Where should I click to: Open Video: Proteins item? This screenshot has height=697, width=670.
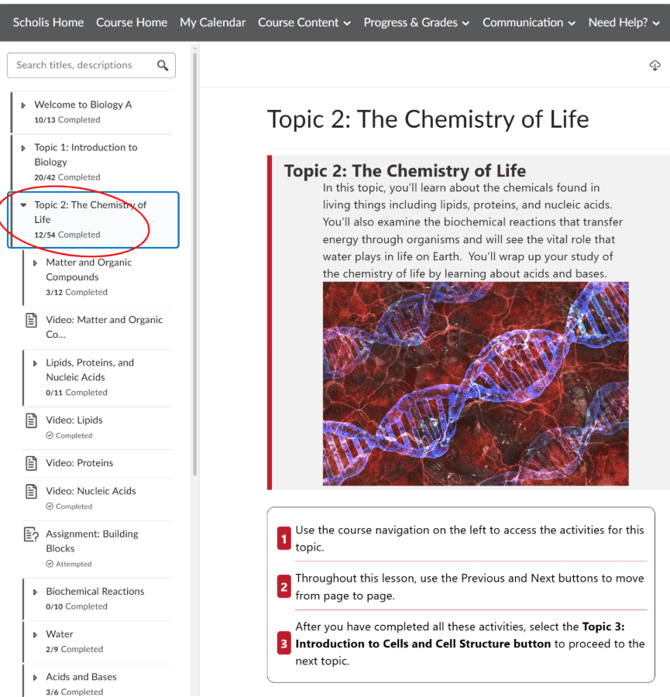[80, 463]
